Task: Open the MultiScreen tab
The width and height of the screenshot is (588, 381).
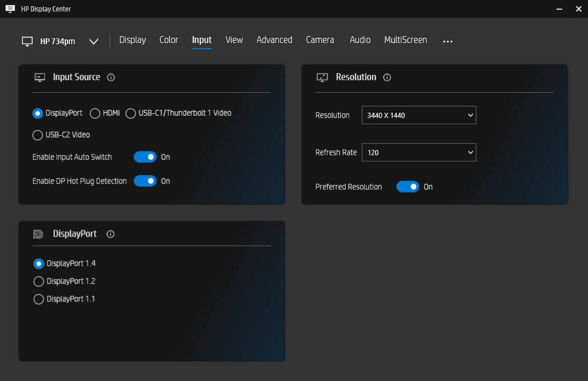Action: (x=405, y=40)
